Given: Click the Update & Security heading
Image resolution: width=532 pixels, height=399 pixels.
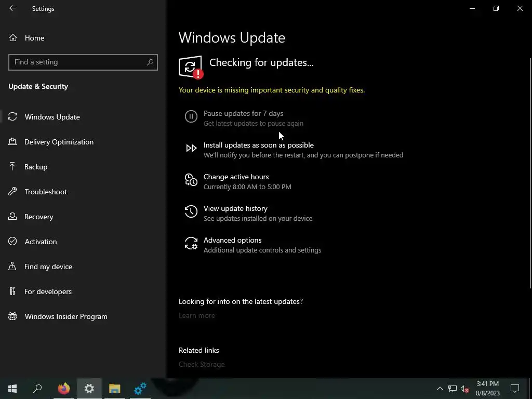Looking at the screenshot, I should click(38, 87).
